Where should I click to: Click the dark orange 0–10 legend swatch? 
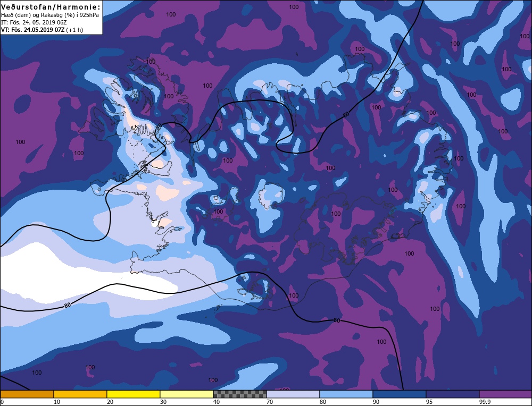(27, 394)
